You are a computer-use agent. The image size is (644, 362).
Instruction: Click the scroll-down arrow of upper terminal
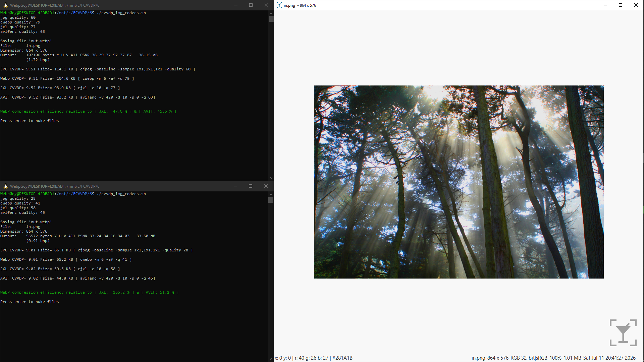[x=271, y=178]
